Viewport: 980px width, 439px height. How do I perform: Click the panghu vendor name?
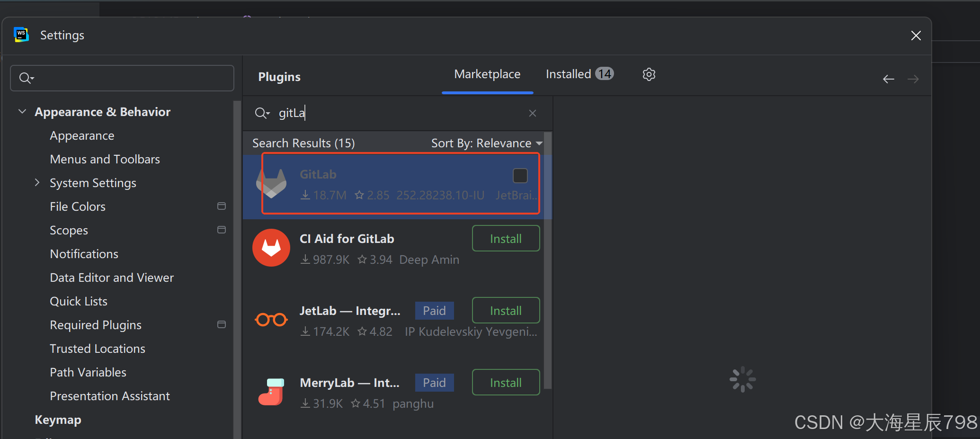413,403
